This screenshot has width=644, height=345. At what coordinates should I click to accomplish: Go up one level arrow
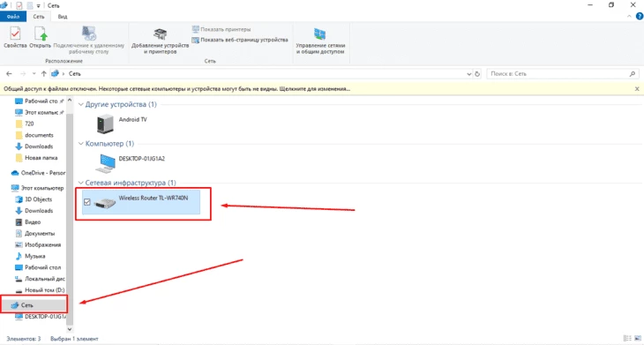43,74
